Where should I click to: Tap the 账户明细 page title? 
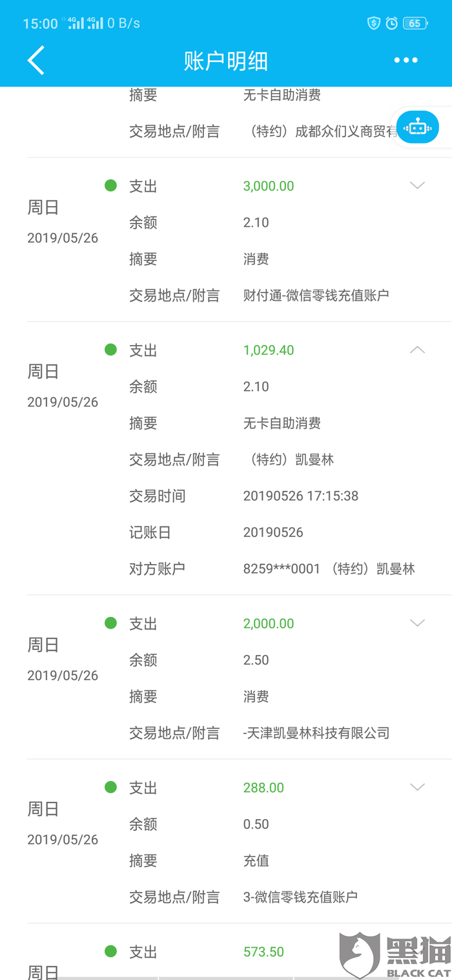pyautogui.click(x=226, y=61)
